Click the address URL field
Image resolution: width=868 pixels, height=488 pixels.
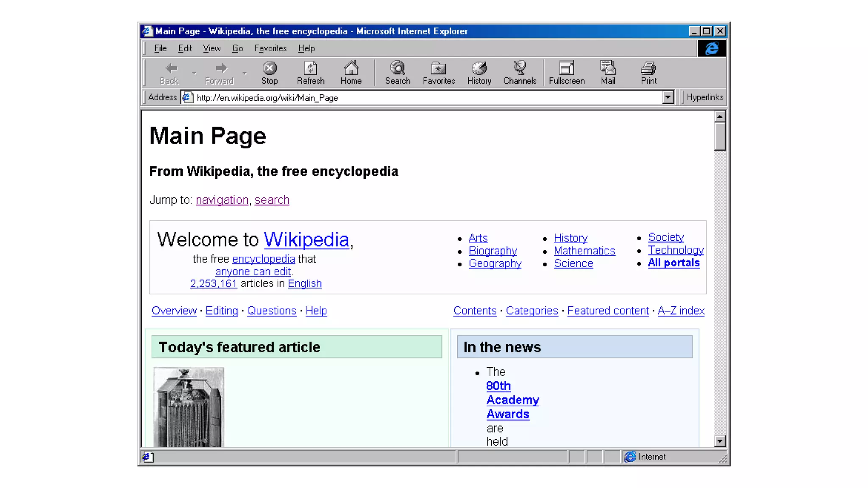(x=424, y=98)
